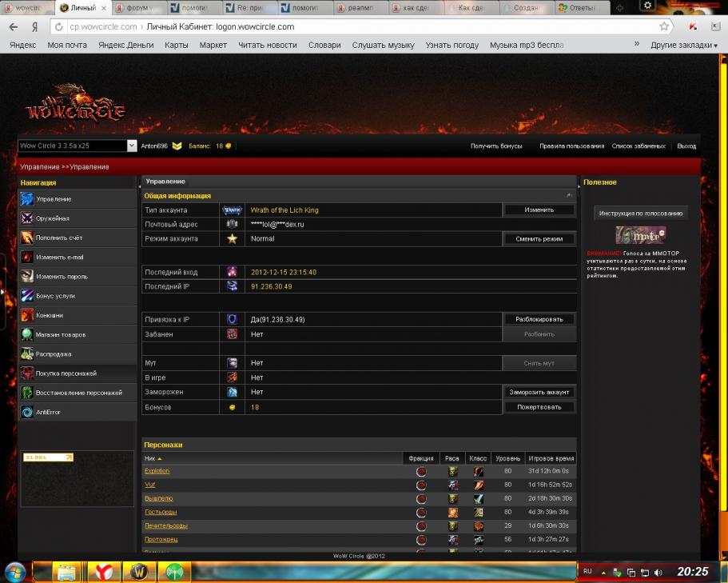The height and width of the screenshot is (583, 728).
Task: Open Получить бонусы in the top menu
Action: point(496,146)
